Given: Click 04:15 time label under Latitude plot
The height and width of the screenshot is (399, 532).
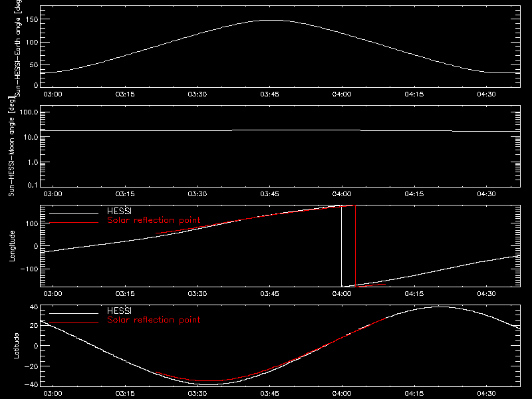Looking at the screenshot, I should [x=414, y=394].
